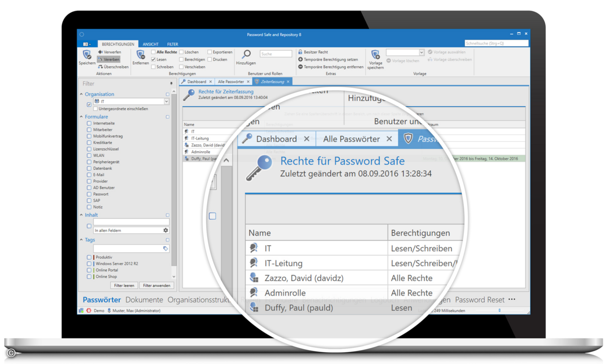Check the WLAN form filter
606x364 pixels.
coord(89,155)
